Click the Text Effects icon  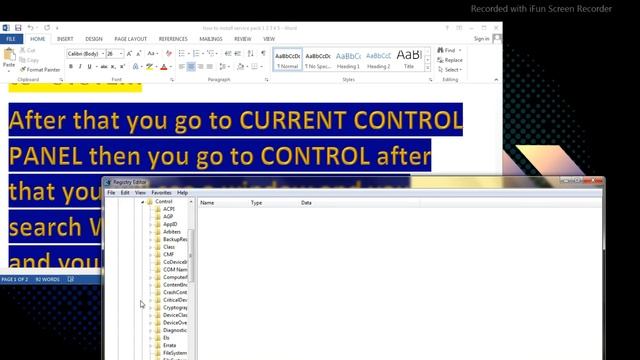(x=136, y=67)
